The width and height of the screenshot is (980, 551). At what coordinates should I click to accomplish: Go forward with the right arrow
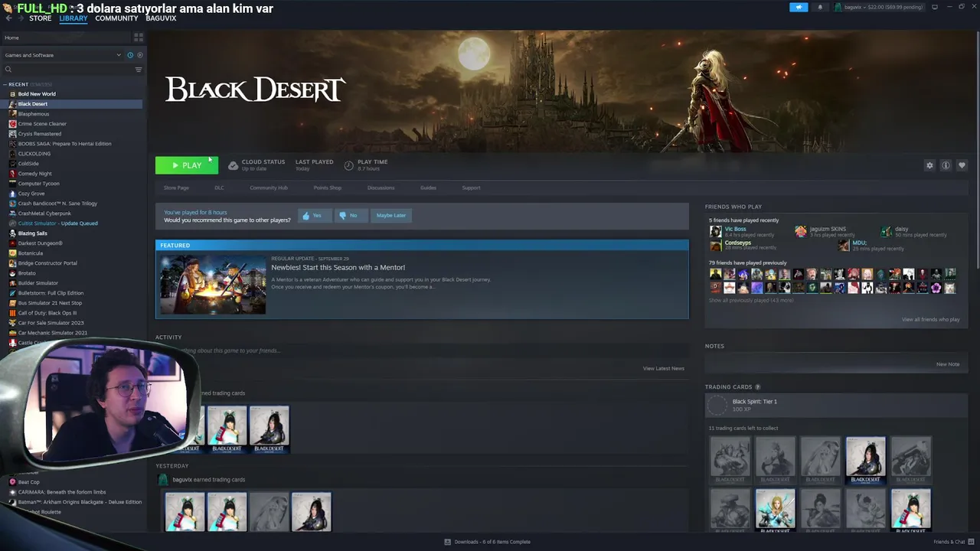tap(21, 18)
